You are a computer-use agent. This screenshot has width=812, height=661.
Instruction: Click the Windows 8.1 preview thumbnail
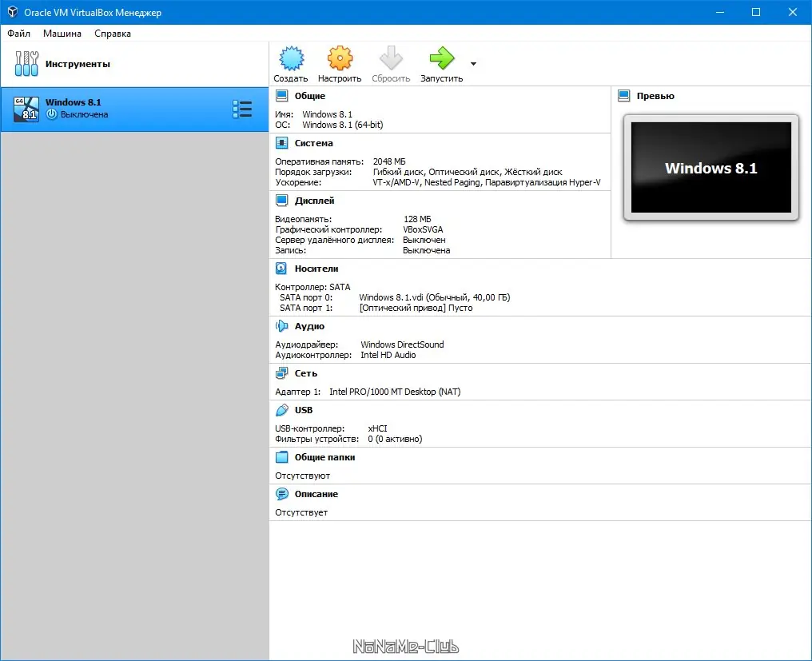[x=711, y=167]
